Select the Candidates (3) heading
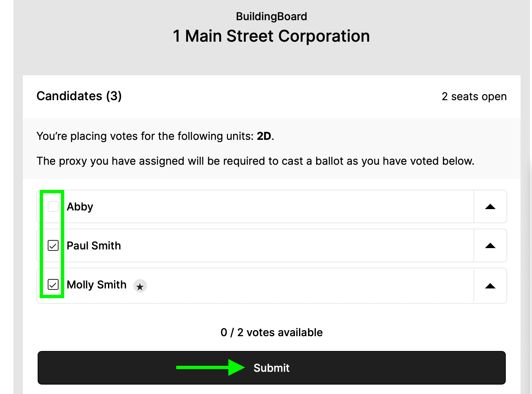This screenshot has width=532, height=394. click(x=79, y=96)
